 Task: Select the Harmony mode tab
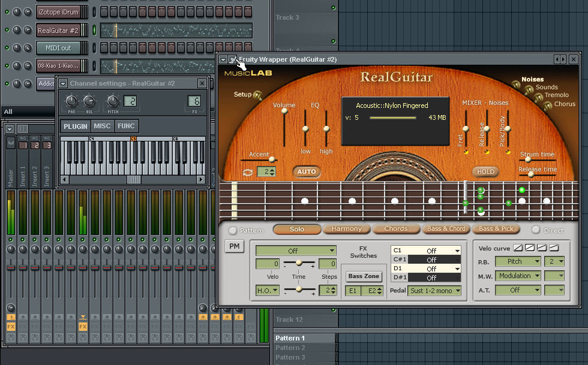coord(347,228)
